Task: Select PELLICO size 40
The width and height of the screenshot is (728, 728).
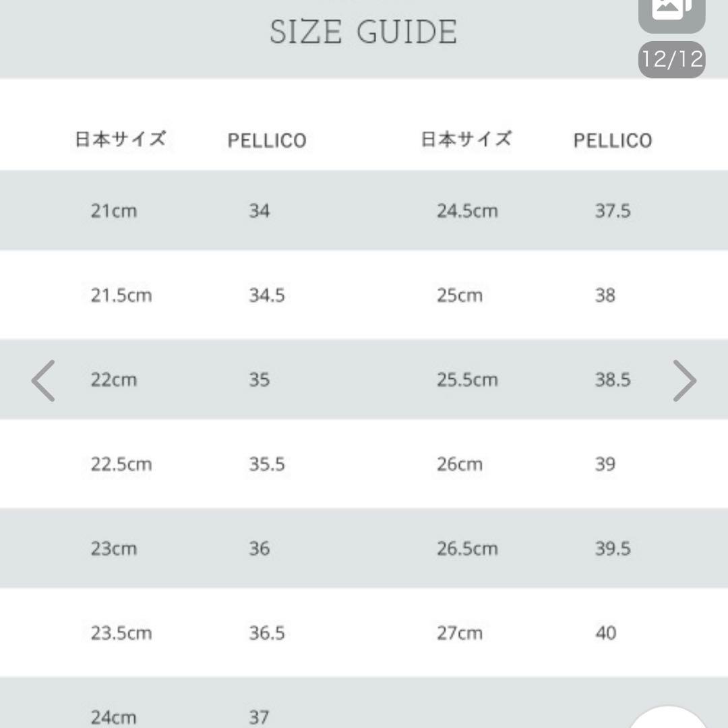Action: click(605, 633)
